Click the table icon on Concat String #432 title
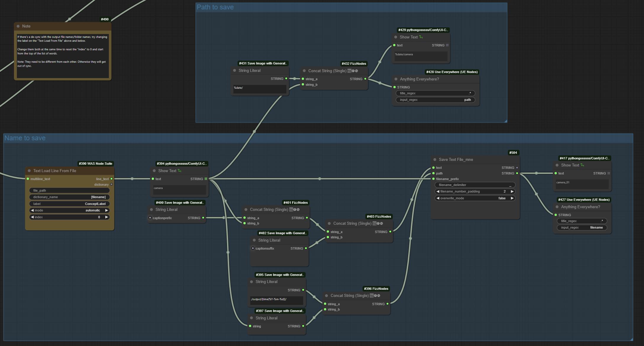 (349, 71)
